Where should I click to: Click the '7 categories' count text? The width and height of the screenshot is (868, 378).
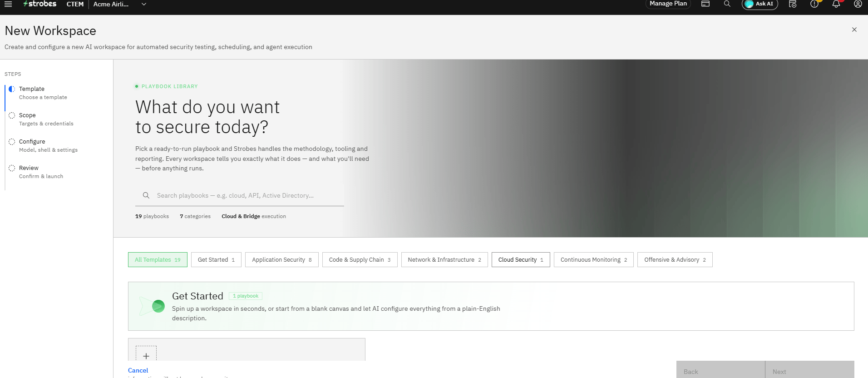click(195, 216)
